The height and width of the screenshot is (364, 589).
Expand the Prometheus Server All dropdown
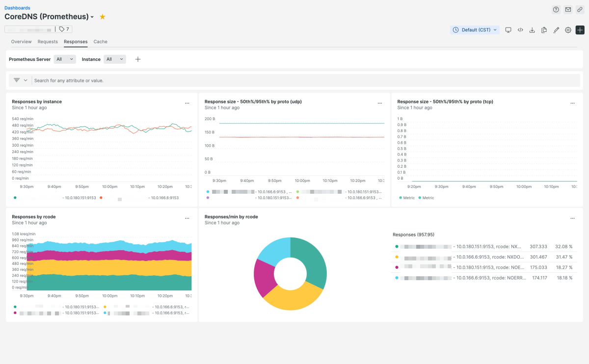pyautogui.click(x=65, y=59)
